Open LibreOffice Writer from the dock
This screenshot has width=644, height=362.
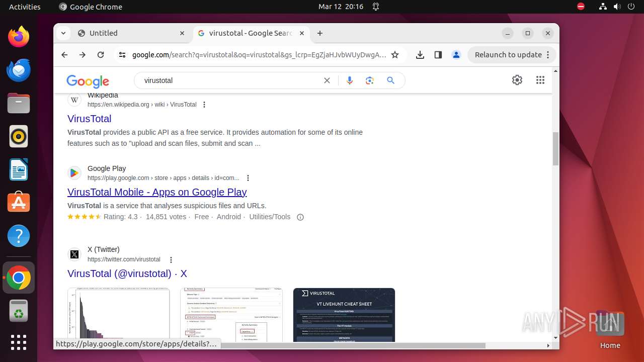[x=19, y=169]
